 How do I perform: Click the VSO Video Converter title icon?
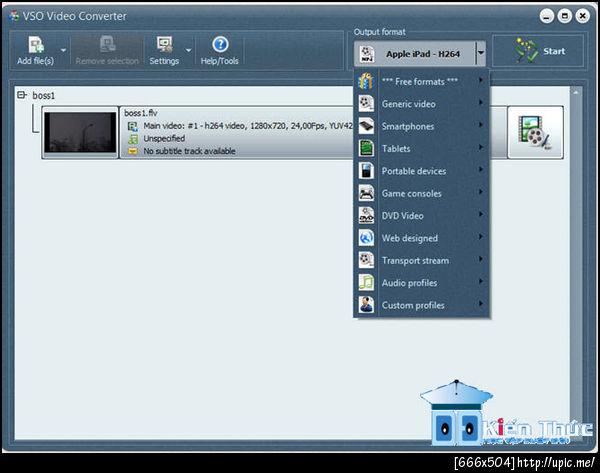point(14,16)
